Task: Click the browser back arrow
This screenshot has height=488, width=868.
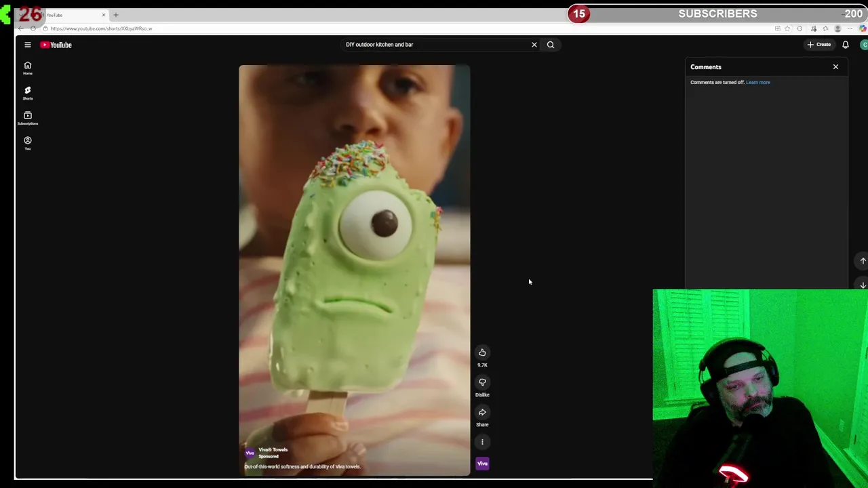Action: (x=21, y=28)
